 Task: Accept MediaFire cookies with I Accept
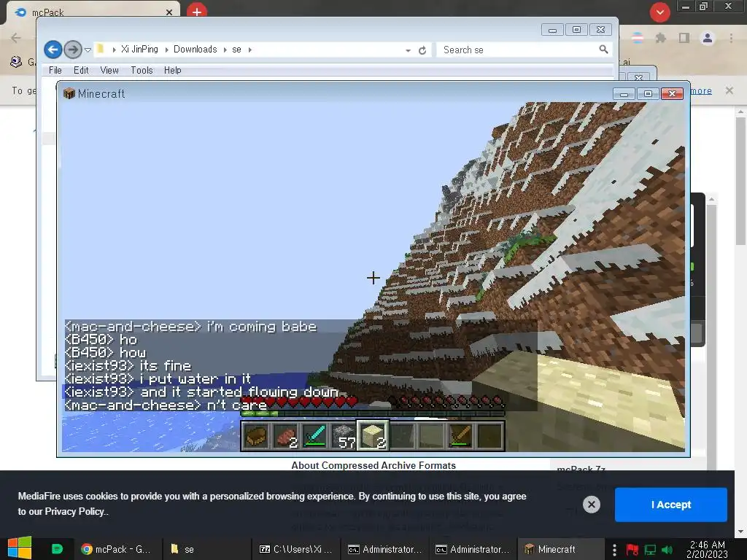(671, 505)
